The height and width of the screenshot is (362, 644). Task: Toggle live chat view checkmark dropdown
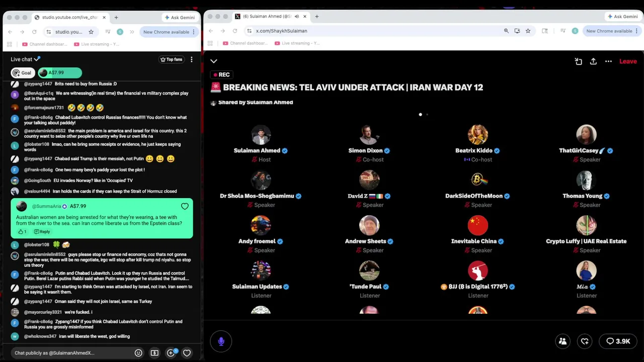37,59
